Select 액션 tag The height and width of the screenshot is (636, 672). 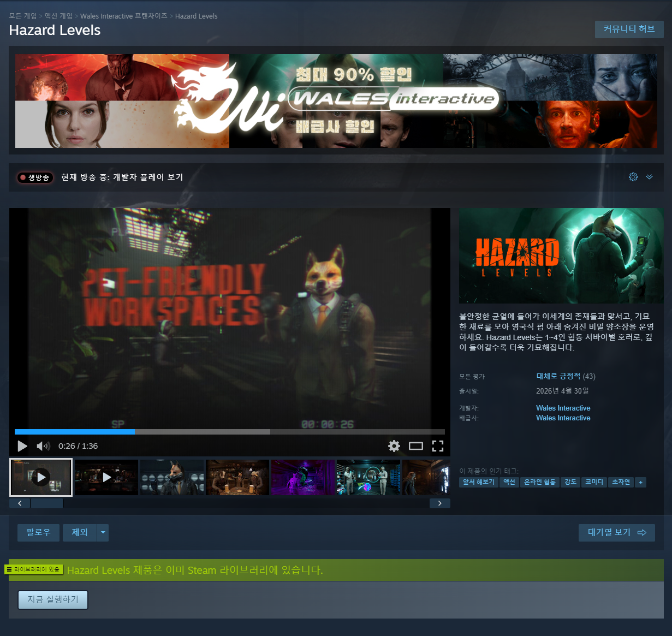(x=509, y=482)
